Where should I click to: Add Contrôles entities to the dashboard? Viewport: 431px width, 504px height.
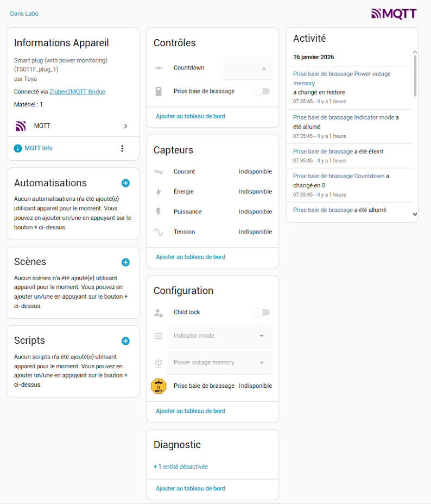coord(191,116)
